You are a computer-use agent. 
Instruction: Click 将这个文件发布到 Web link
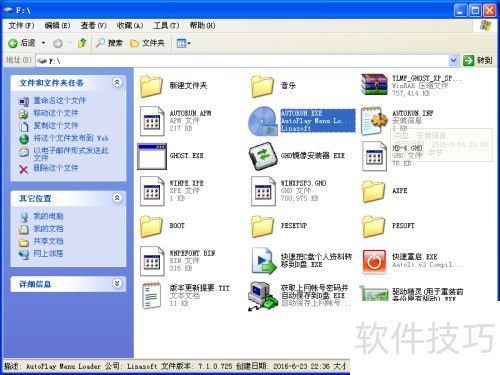coord(71,138)
